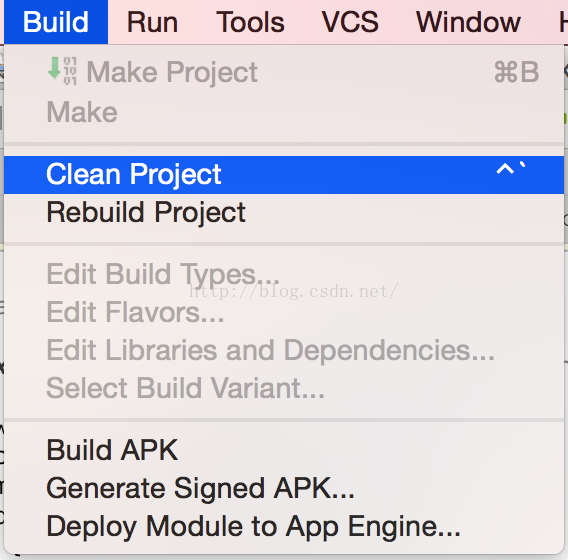Select Make Project menu item
568x560 pixels.
point(284,72)
